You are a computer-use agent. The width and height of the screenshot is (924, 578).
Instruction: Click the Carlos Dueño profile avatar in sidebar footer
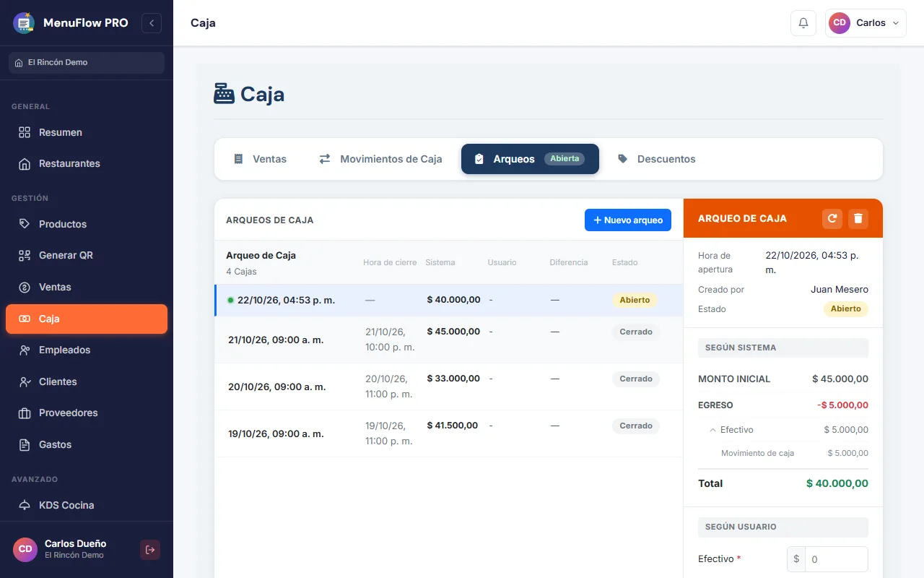25,550
